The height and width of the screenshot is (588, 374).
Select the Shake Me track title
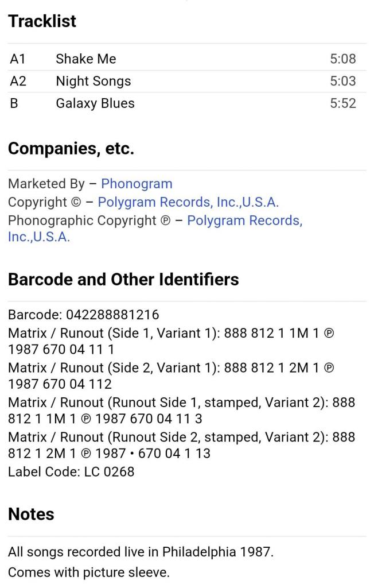point(85,59)
